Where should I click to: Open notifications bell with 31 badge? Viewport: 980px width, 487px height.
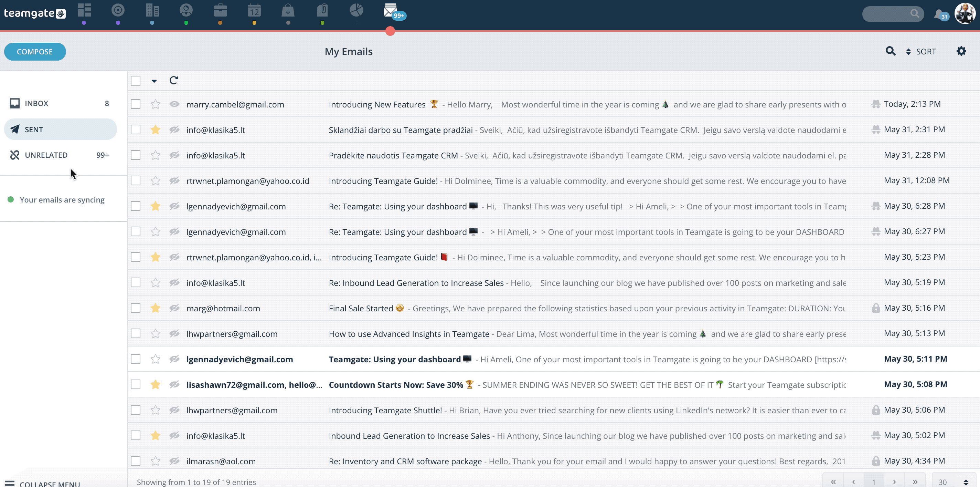click(941, 15)
